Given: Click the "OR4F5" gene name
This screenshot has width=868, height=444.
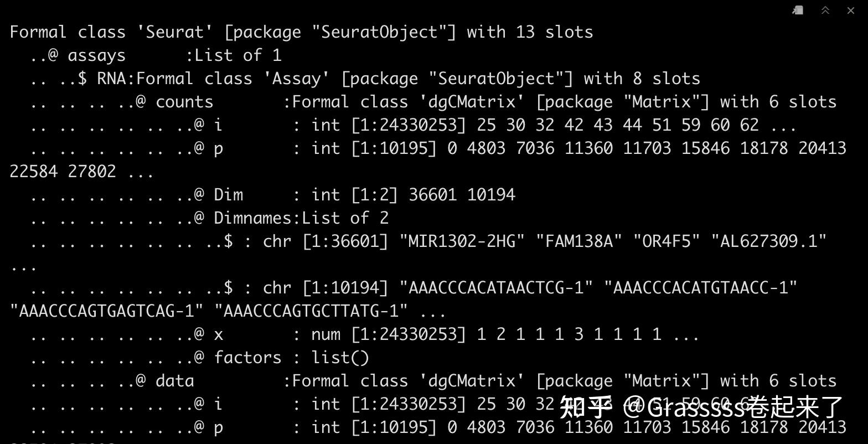Looking at the screenshot, I should point(666,241).
